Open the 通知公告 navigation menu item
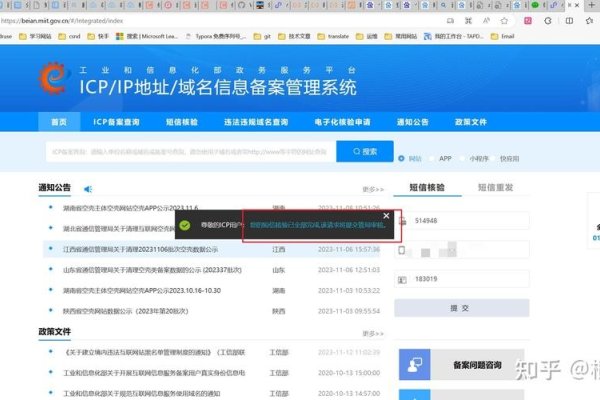Image resolution: width=600 pixels, height=400 pixels. pos(412,122)
